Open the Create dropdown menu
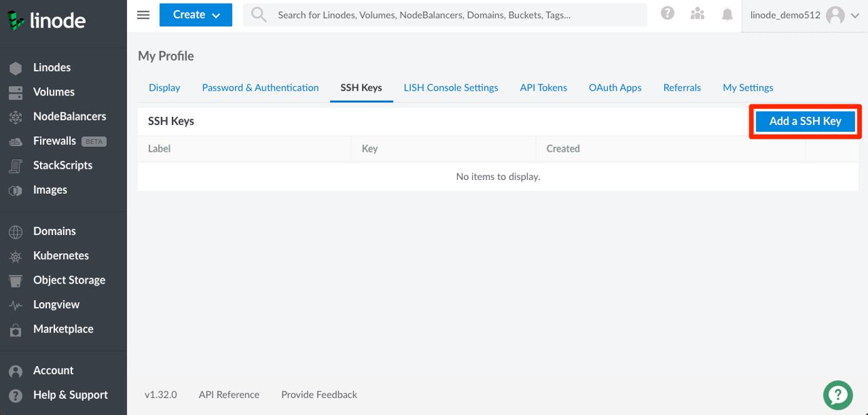868x415 pixels. (196, 14)
